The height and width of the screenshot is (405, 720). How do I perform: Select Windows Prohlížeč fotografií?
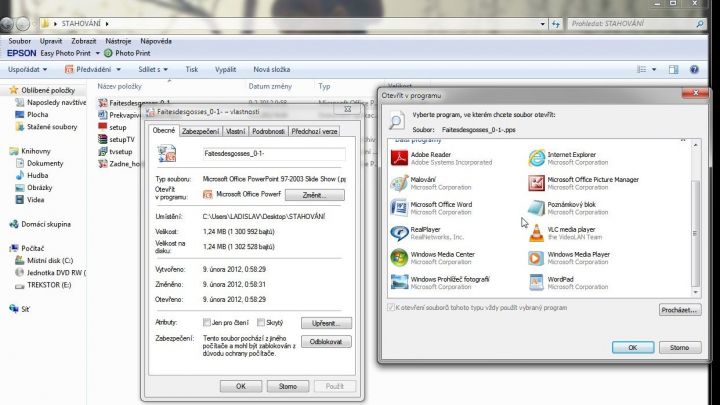[x=440, y=282]
